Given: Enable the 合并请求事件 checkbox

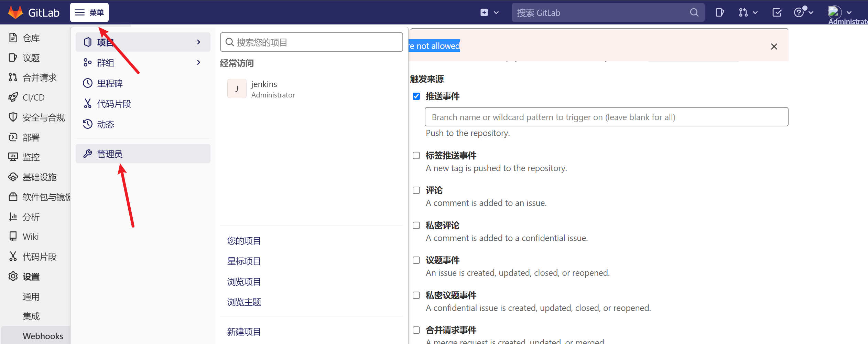Looking at the screenshot, I should coord(416,330).
